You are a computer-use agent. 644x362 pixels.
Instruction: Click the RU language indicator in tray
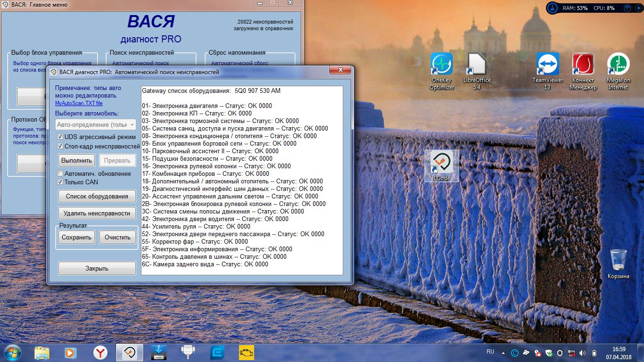coord(490,352)
